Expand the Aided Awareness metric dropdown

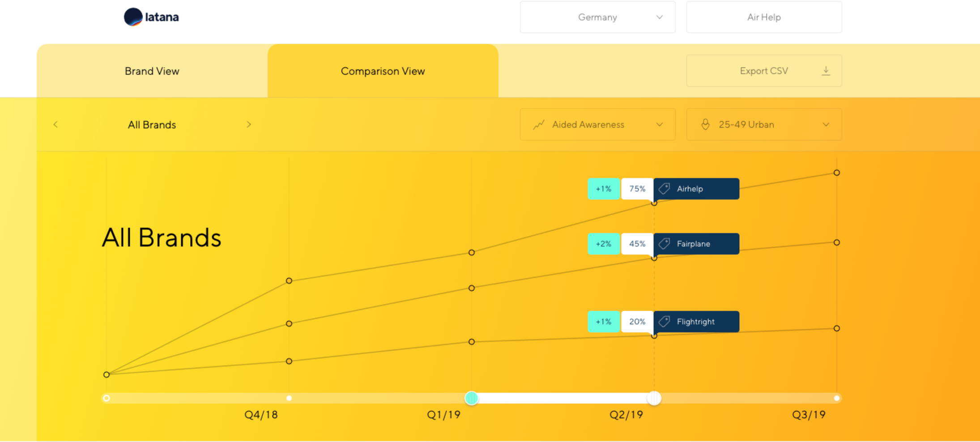pos(597,124)
